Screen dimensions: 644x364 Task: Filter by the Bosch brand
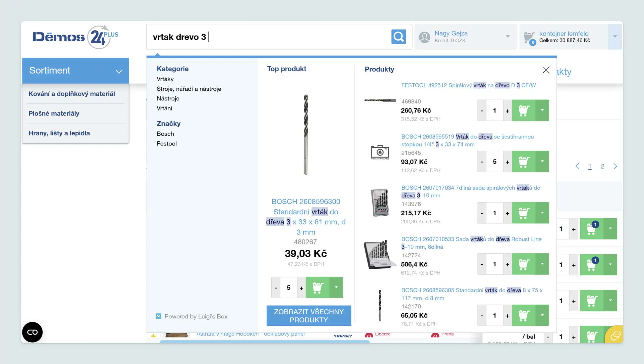(165, 134)
